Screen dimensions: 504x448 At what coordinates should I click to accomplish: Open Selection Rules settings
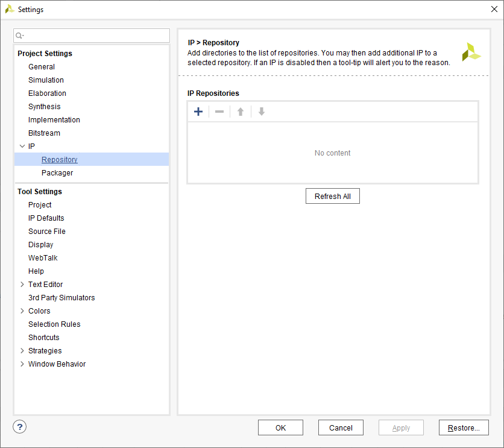click(54, 324)
